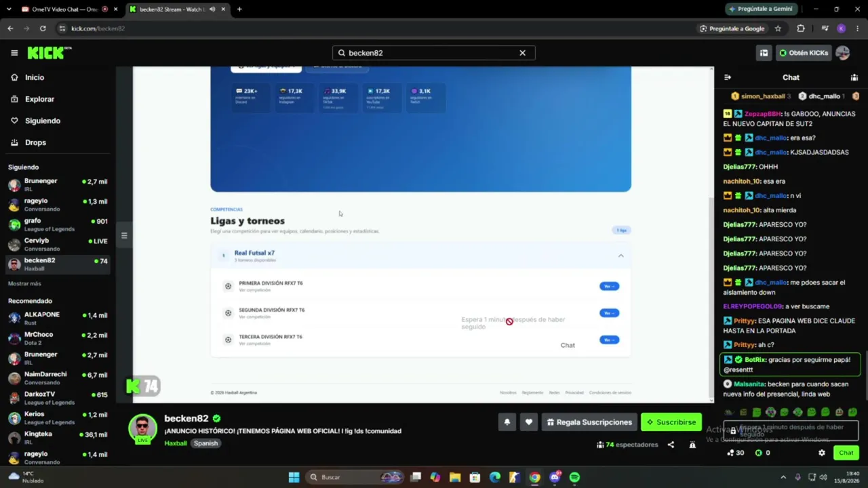Select the becken82 Stream tab
The height and width of the screenshot is (488, 868).
point(178,9)
